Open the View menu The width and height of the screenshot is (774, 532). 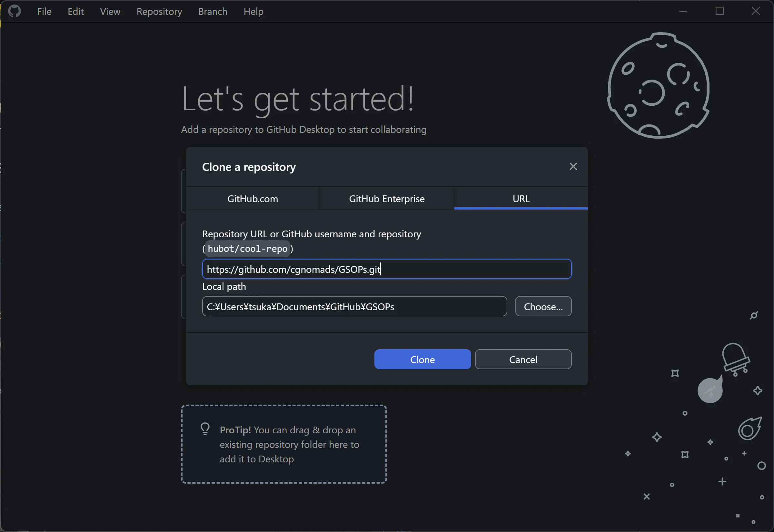[110, 11]
